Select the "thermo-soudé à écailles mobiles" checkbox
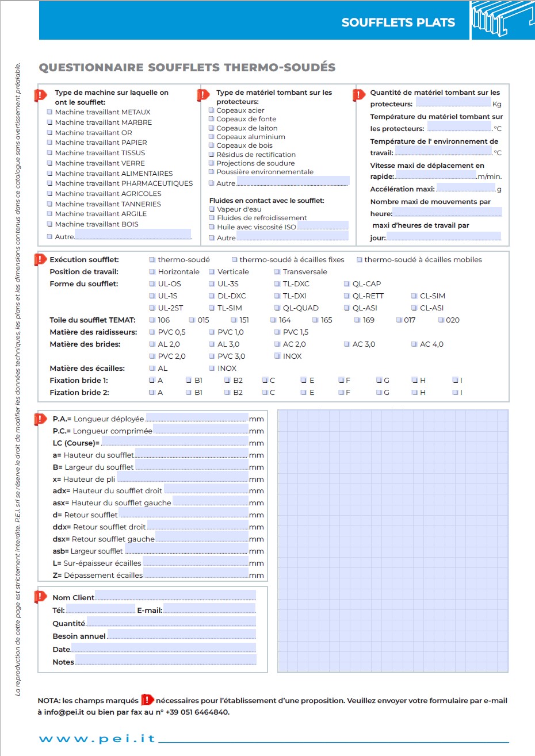This screenshot has width=535, height=756. 360,260
